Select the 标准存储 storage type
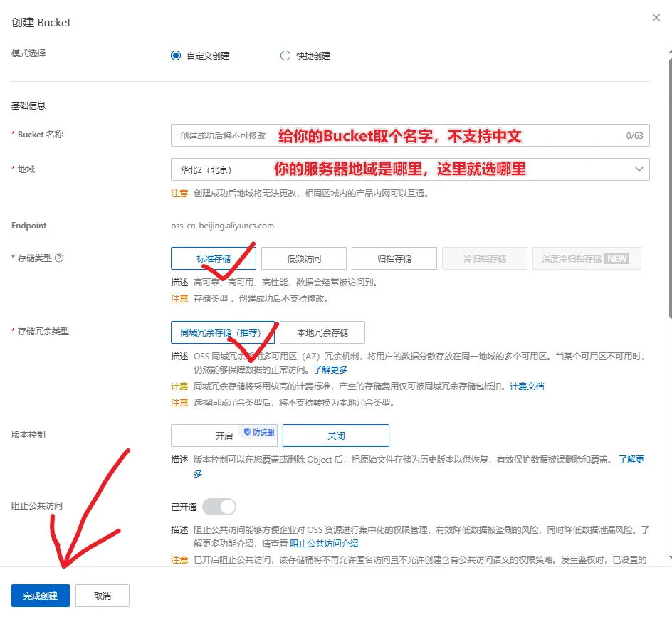 coord(214,258)
